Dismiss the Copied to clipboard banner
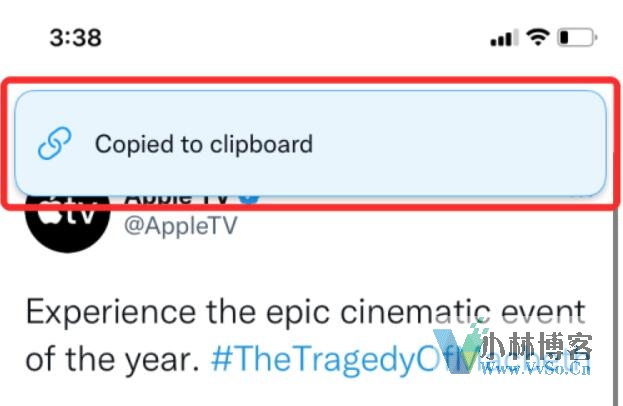 point(310,143)
